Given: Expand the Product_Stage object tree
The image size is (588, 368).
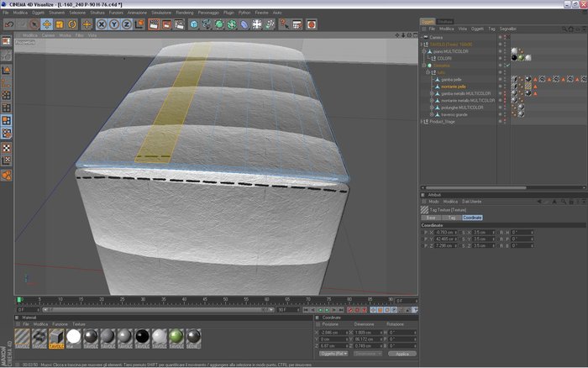Looking at the screenshot, I should (422, 122).
